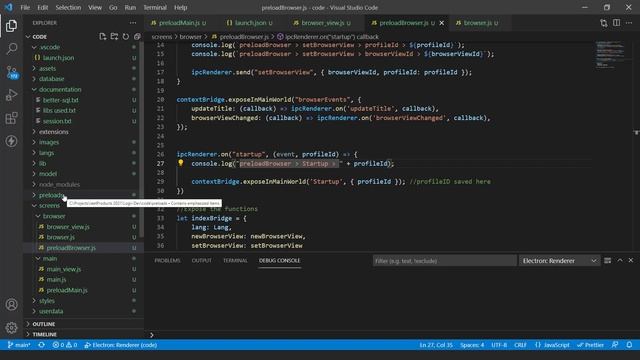Switch to the TERMINAL panel tab
Image resolution: width=640 pixels, height=360 pixels.
coord(235,260)
